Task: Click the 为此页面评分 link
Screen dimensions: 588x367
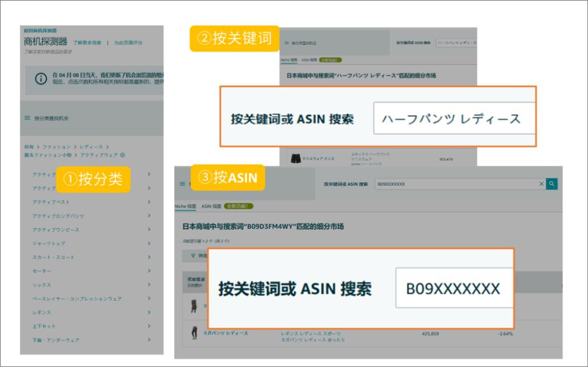Action: click(128, 42)
